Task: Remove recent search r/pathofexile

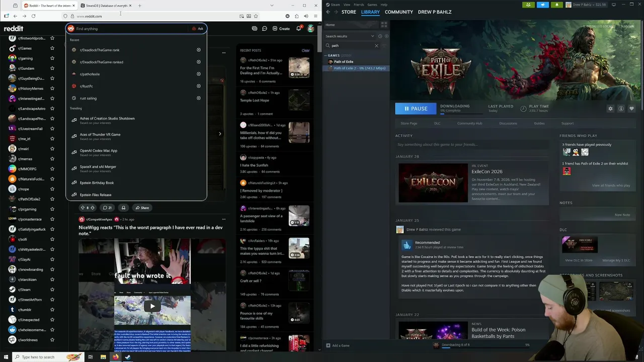Action: pos(199,74)
